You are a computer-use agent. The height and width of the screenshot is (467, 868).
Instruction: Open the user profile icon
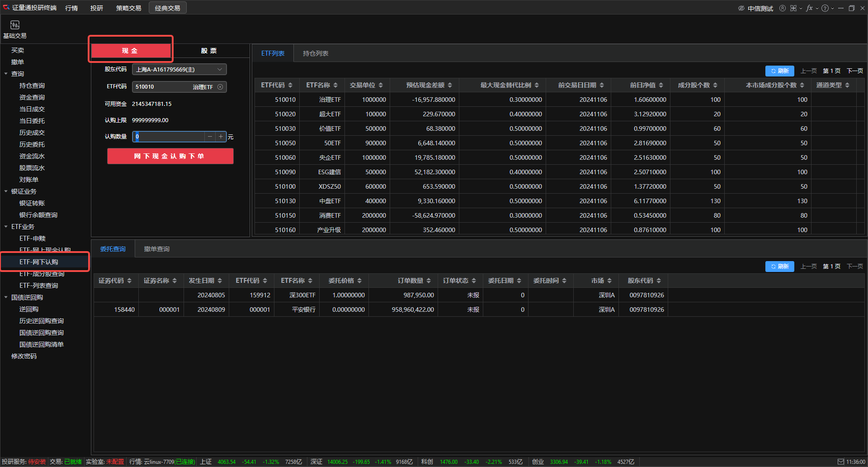(783, 8)
